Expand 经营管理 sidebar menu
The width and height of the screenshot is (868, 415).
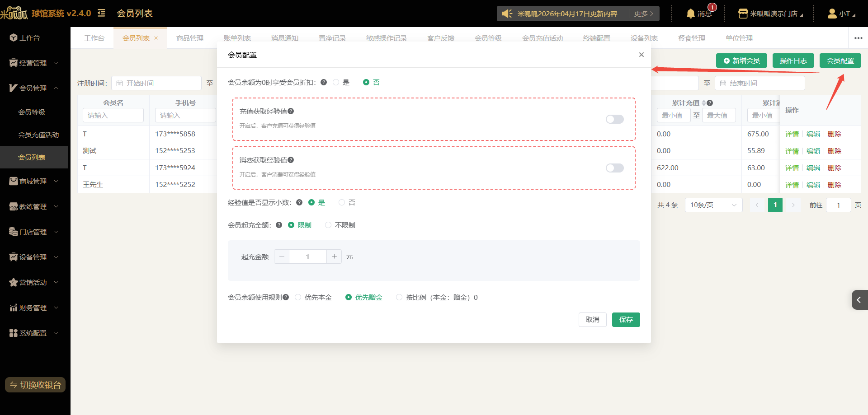34,63
